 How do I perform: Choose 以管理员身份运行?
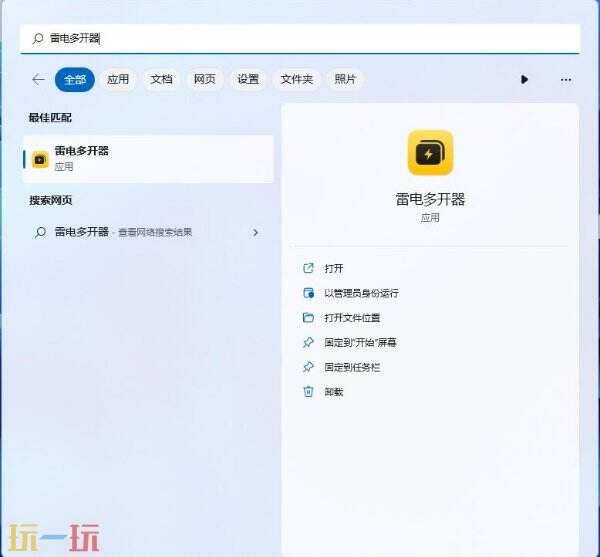click(x=362, y=293)
